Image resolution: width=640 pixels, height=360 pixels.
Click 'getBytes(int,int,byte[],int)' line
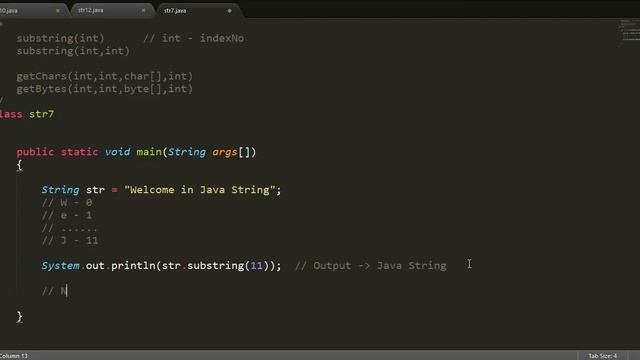(x=104, y=89)
